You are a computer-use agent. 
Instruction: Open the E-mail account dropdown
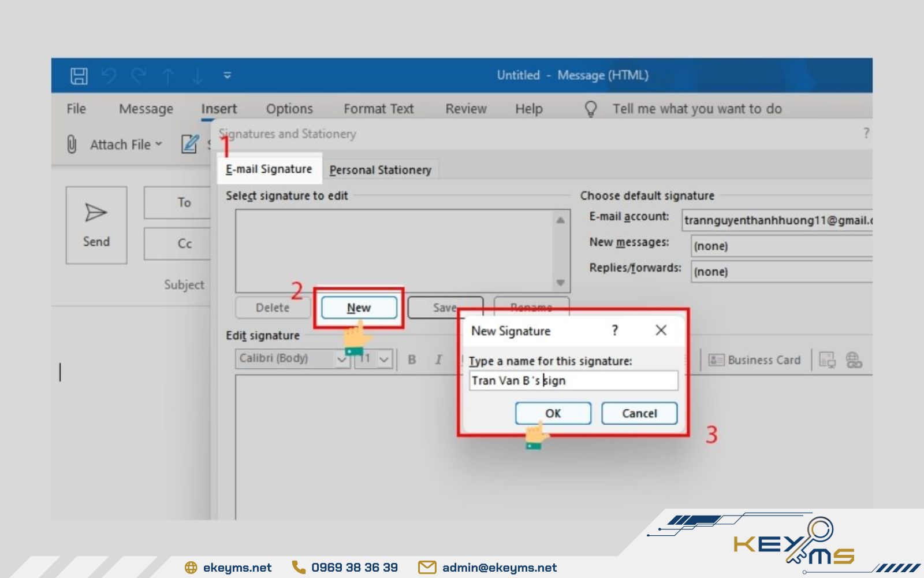tap(777, 220)
